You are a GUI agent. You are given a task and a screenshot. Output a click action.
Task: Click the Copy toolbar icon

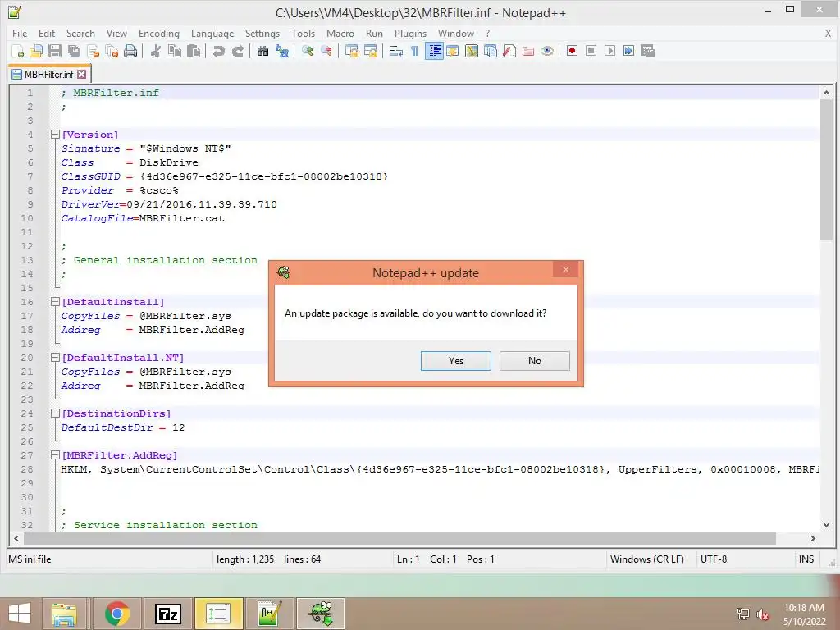(175, 51)
